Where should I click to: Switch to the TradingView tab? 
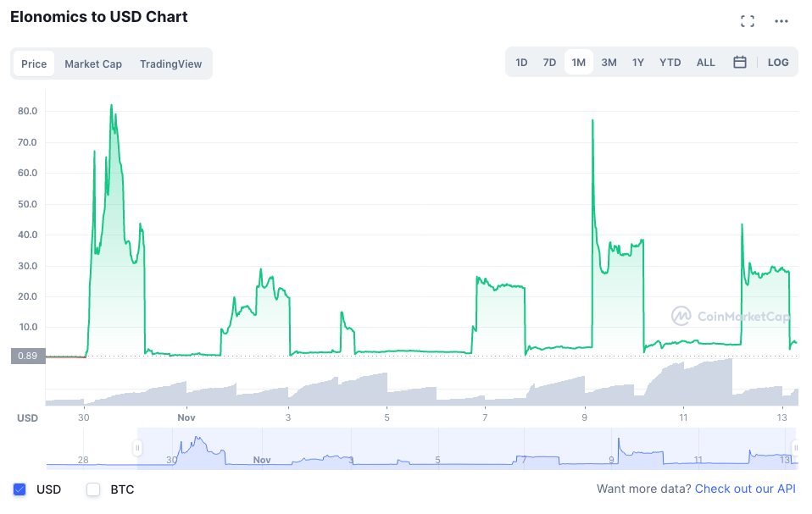(171, 64)
